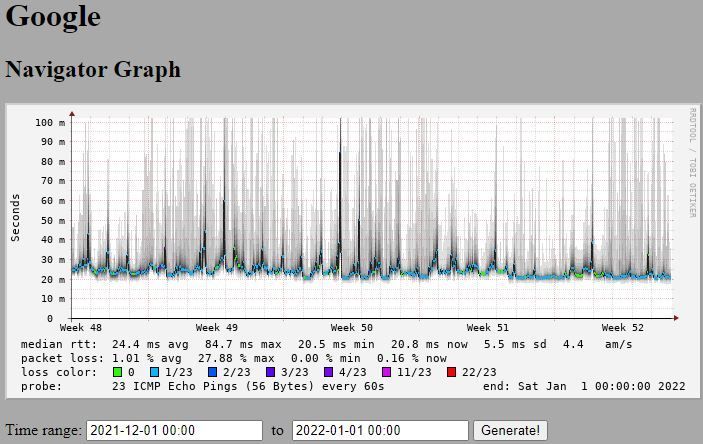The image size is (703, 444).
Task: Click the 23 ICMP Echo Pings probe text
Action: pos(248,386)
